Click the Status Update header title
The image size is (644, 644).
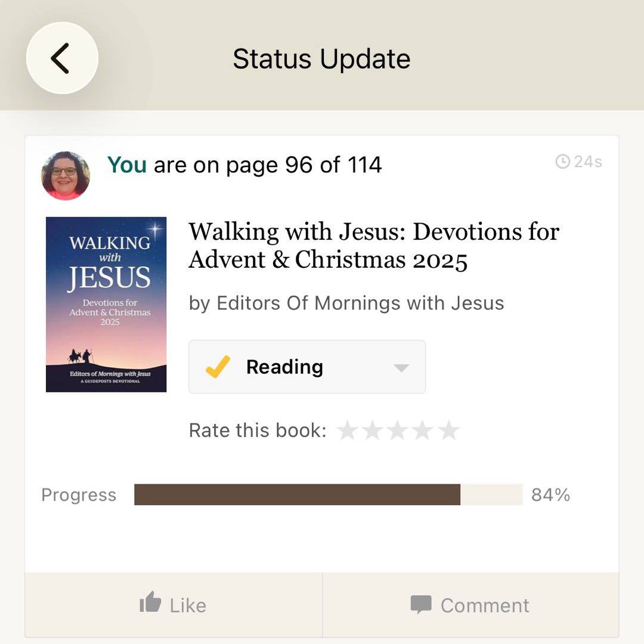(x=321, y=59)
